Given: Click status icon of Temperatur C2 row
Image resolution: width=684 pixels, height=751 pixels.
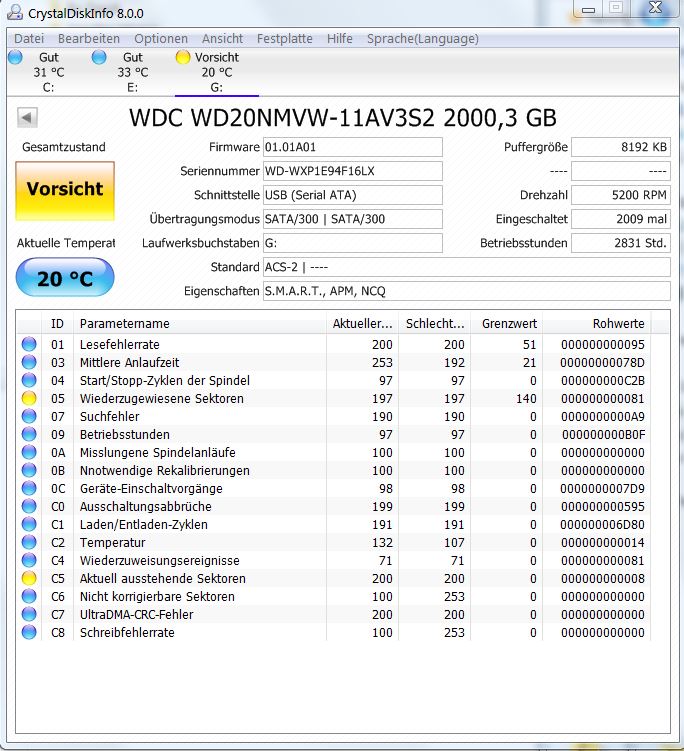Looking at the screenshot, I should (x=29, y=542).
